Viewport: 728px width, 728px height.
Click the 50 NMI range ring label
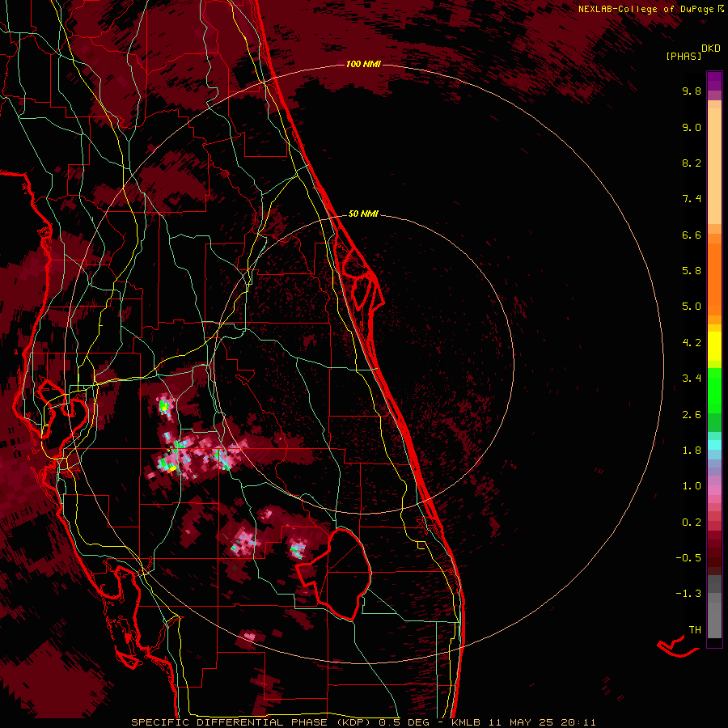point(363,214)
